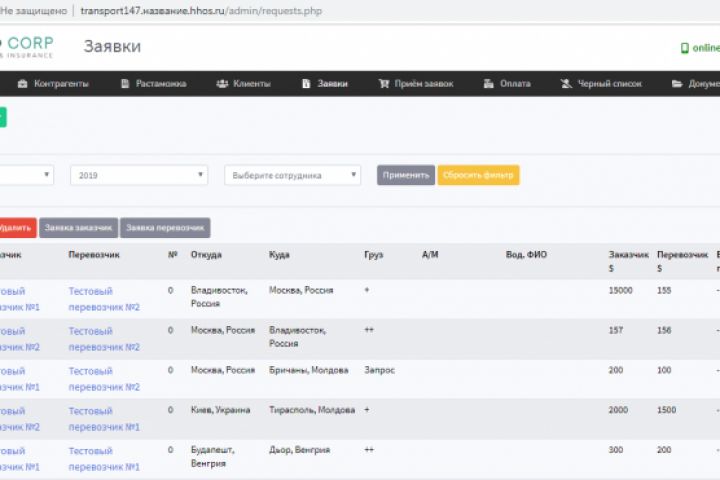Click the Откуда column header
The image size is (720, 480).
pos(206,254)
